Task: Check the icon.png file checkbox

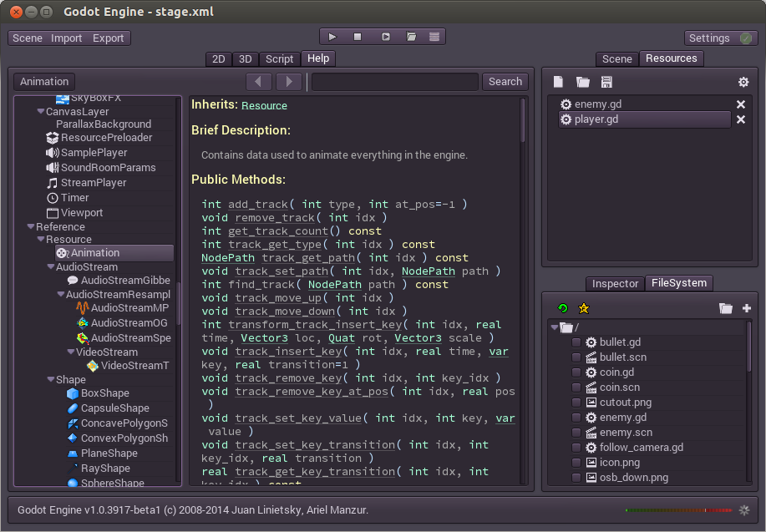Action: 576,463
